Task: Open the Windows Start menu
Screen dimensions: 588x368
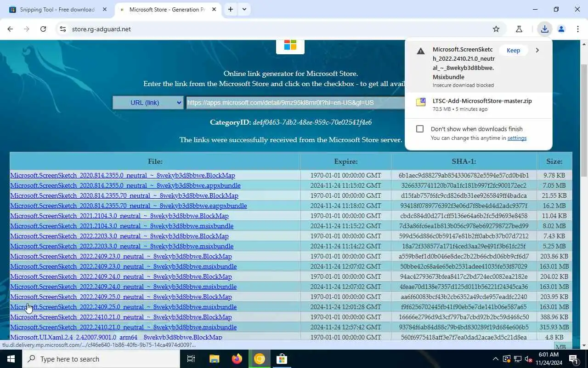Action: [x=11, y=359]
